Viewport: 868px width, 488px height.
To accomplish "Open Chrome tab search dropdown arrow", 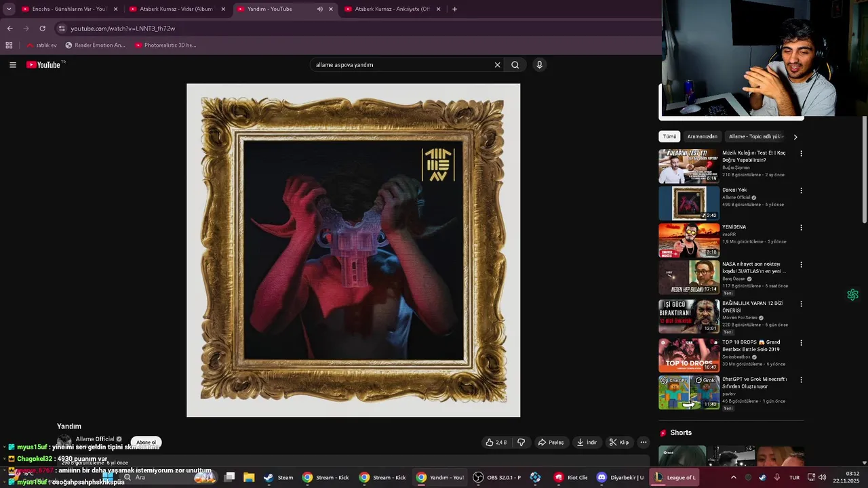I will click(x=9, y=9).
